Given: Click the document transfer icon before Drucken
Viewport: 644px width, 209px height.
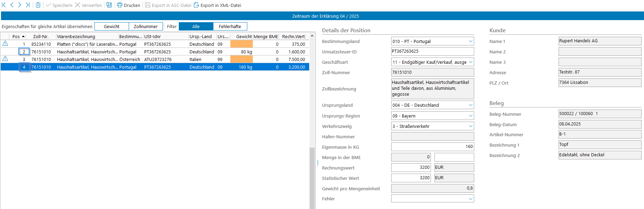Looking at the screenshot, I should (x=109, y=5).
